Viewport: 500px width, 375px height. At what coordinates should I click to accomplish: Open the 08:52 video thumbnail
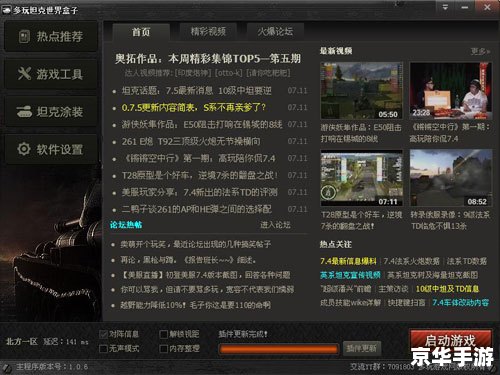(451, 178)
